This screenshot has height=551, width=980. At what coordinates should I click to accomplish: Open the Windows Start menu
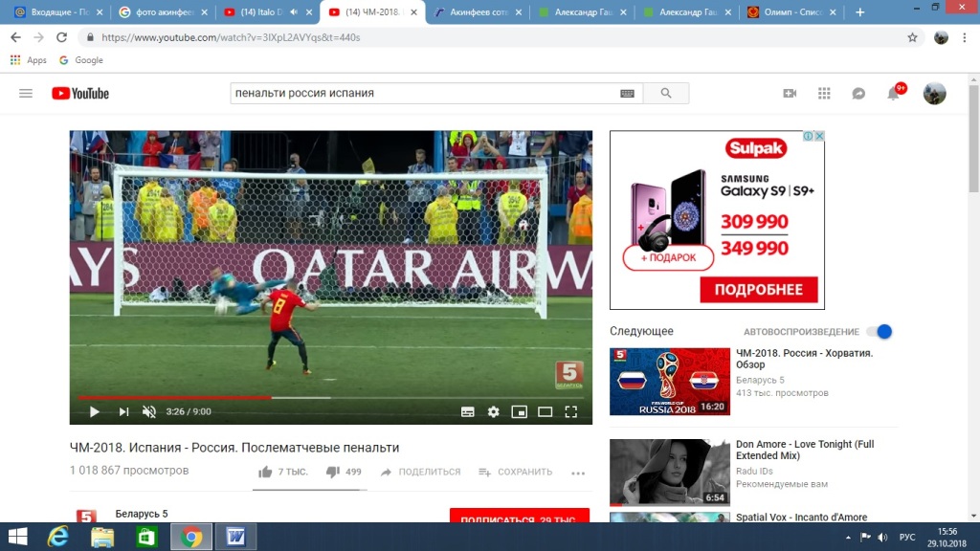pyautogui.click(x=17, y=537)
